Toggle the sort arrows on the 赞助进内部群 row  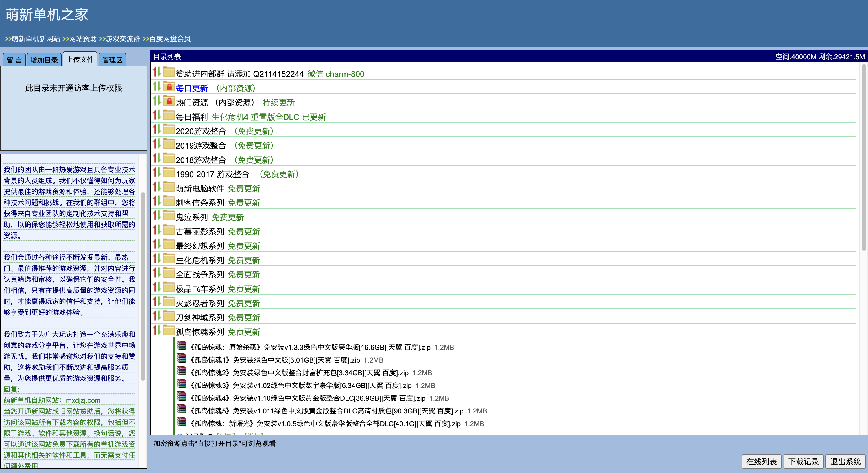pos(157,73)
